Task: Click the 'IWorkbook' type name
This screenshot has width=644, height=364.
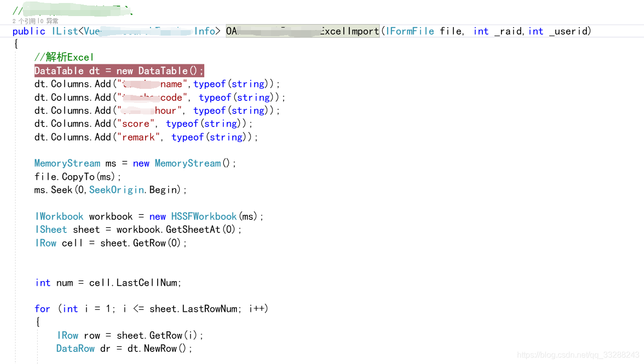Action: (x=59, y=216)
